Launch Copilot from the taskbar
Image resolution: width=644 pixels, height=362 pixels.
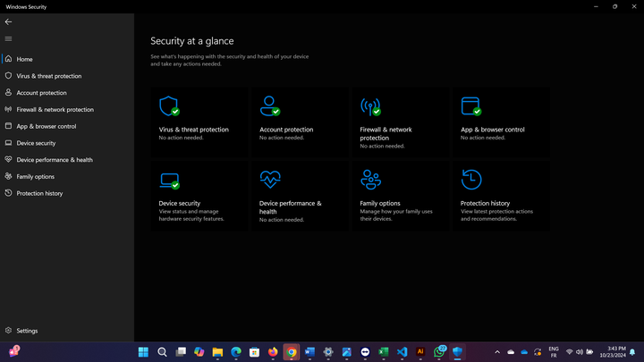tap(199, 352)
